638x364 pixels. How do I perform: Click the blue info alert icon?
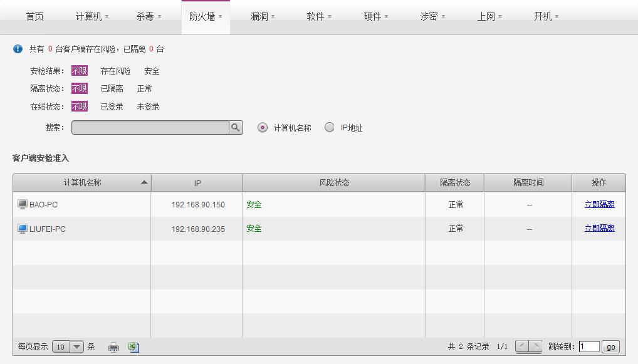click(18, 49)
